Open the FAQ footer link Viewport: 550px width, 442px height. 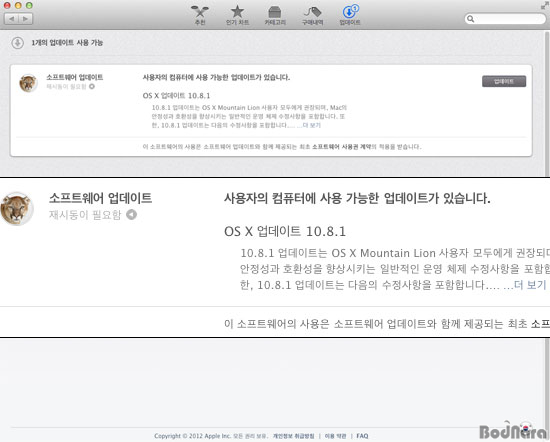tap(362, 436)
